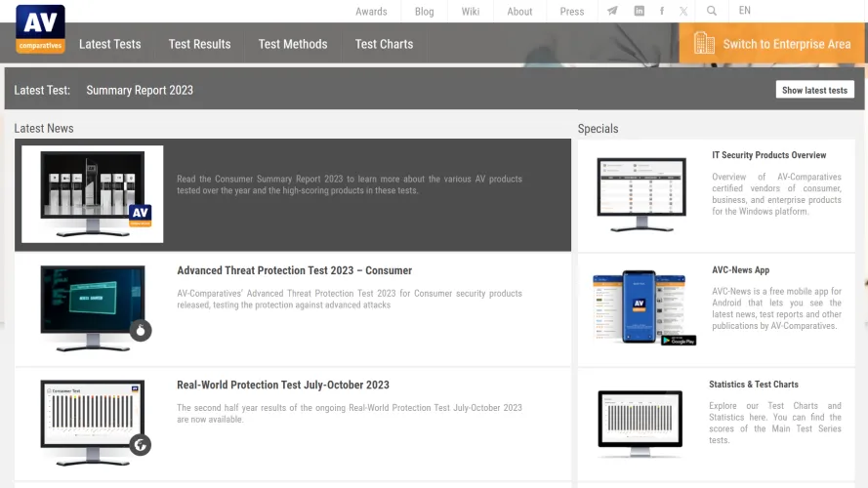Click the search magnifier icon
Image resolution: width=868 pixels, height=488 pixels.
tap(712, 12)
